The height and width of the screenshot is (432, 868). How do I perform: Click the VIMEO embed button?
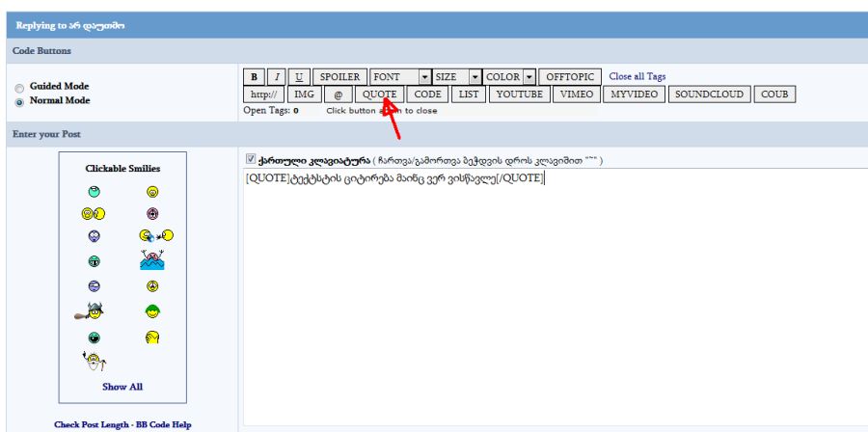coord(577,94)
